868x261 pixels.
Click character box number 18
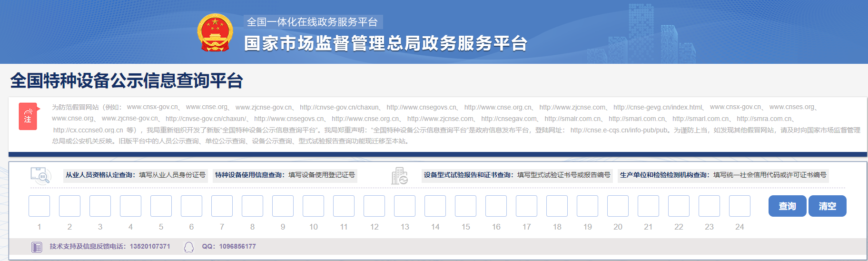[557, 206]
